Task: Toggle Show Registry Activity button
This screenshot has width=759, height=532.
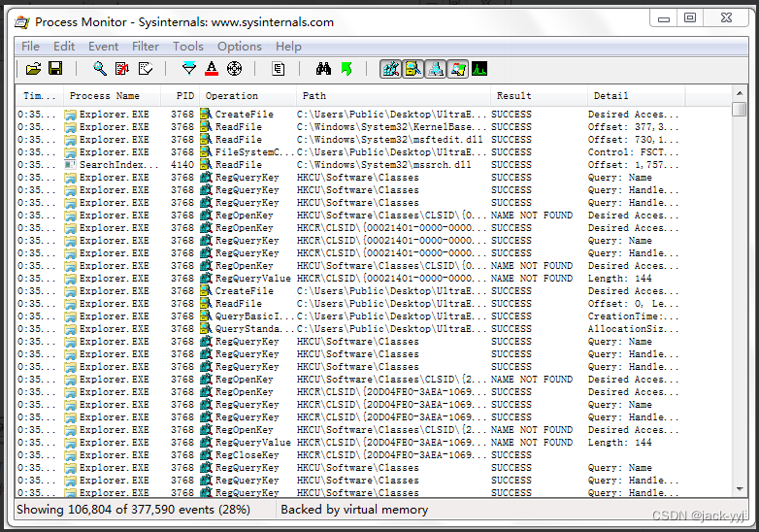Action: (x=390, y=69)
